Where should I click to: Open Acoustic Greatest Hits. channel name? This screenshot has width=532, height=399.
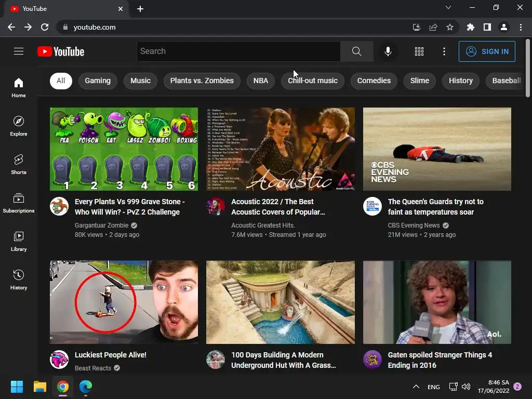pyautogui.click(x=263, y=225)
